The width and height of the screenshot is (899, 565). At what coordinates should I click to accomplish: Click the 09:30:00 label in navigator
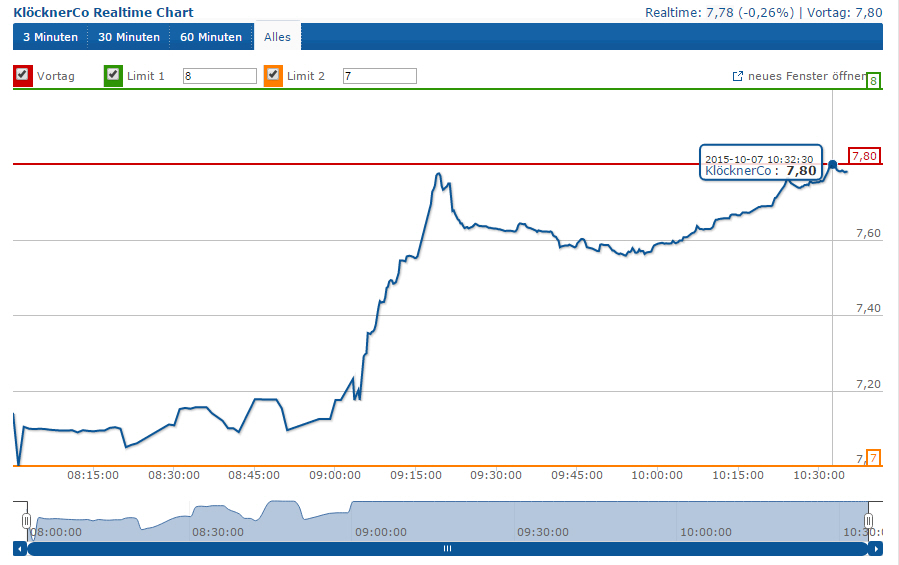pos(543,532)
